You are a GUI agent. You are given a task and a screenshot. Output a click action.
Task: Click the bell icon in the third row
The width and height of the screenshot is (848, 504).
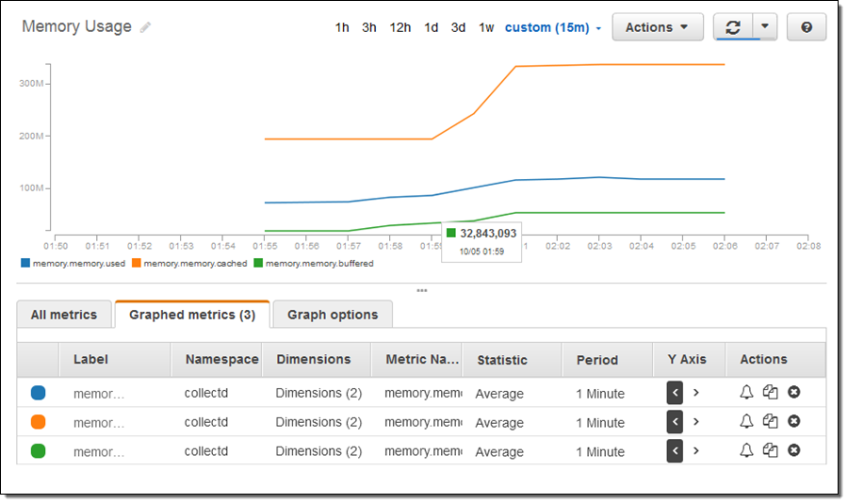(x=746, y=451)
